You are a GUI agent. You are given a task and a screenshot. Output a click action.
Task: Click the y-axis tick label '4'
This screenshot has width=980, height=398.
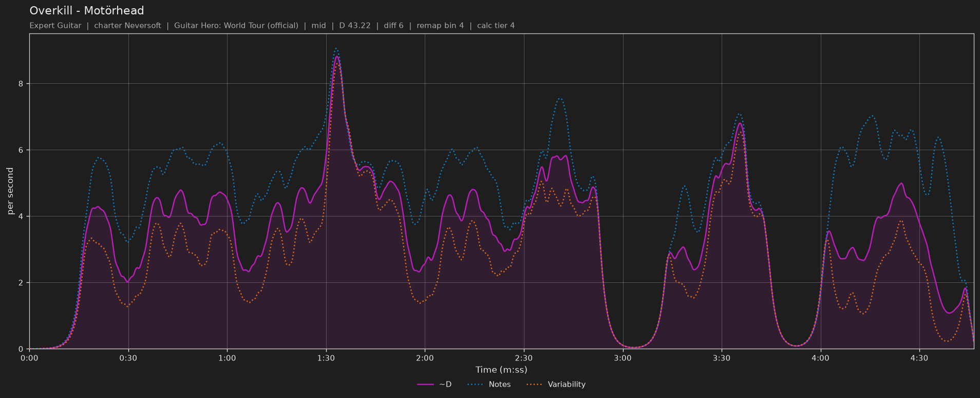22,216
